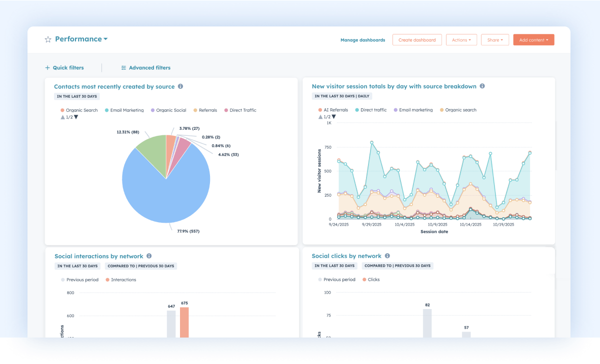Toggle Direct traffic series in sessions chart legend
The width and height of the screenshot is (600, 364).
tap(370, 110)
